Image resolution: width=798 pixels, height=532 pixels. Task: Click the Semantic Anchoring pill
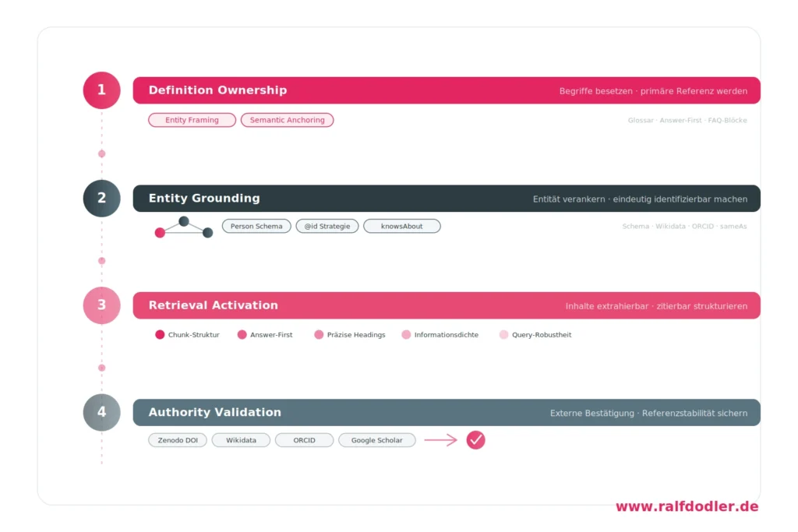tap(287, 120)
